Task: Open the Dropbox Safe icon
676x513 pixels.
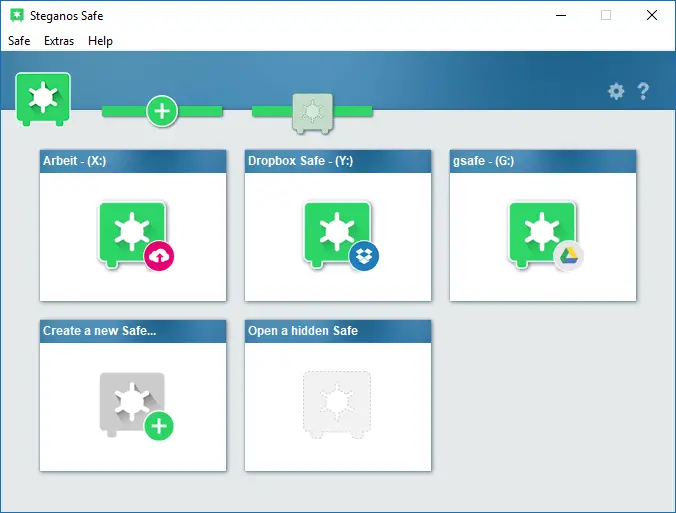Action: coord(337,234)
